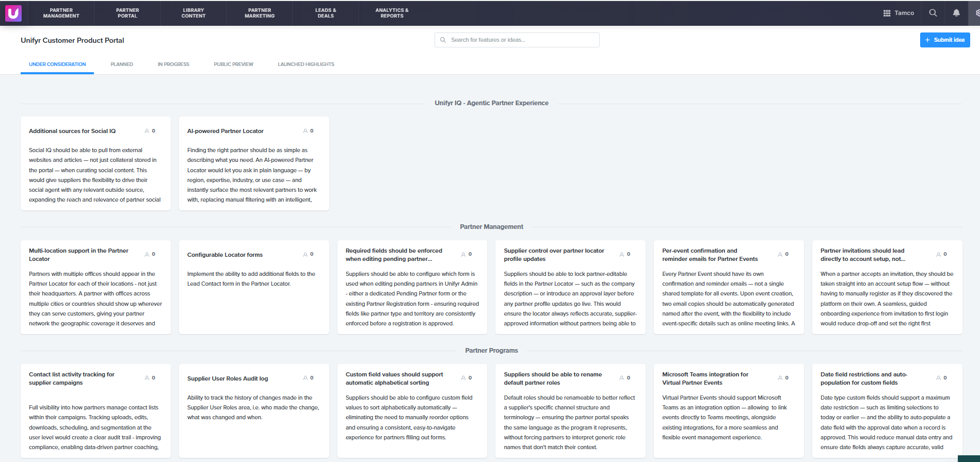
Task: Click the Unifyr Customer Product Portal title
Action: coord(72,40)
